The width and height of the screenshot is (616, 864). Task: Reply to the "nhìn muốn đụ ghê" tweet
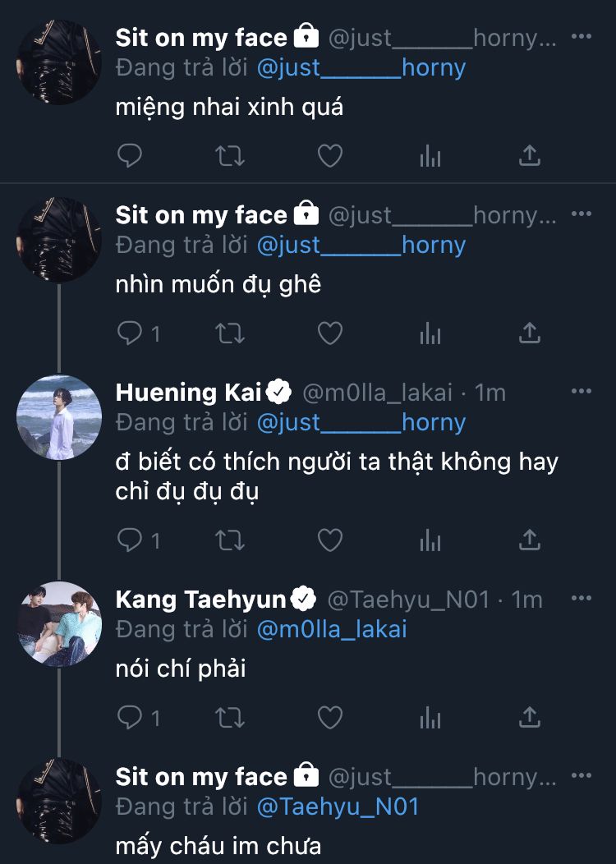point(131,333)
